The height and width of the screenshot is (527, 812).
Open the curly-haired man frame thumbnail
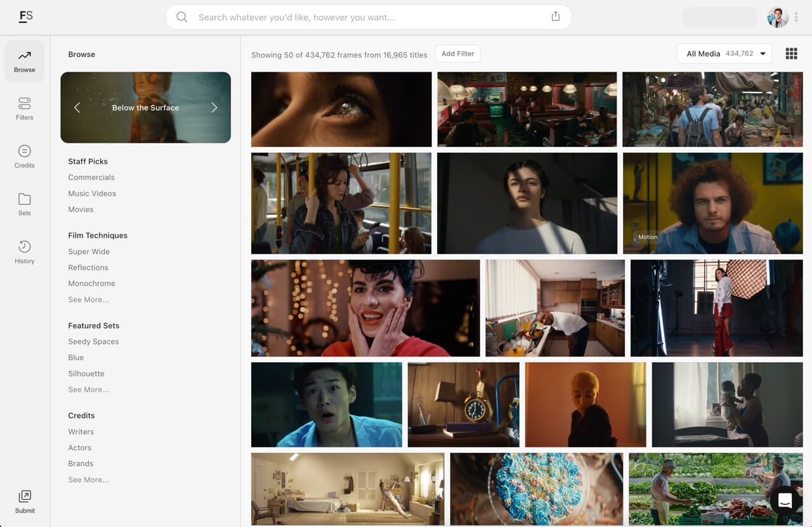coord(713,203)
